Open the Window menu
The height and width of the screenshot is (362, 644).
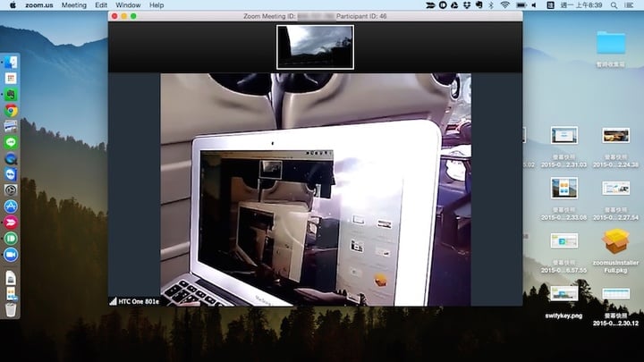(127, 5)
